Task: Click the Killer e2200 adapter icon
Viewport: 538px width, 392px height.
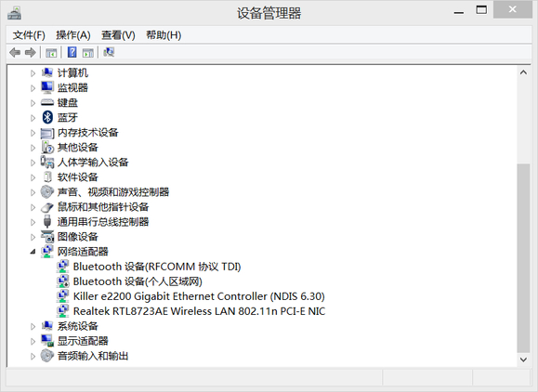Action: tap(63, 296)
